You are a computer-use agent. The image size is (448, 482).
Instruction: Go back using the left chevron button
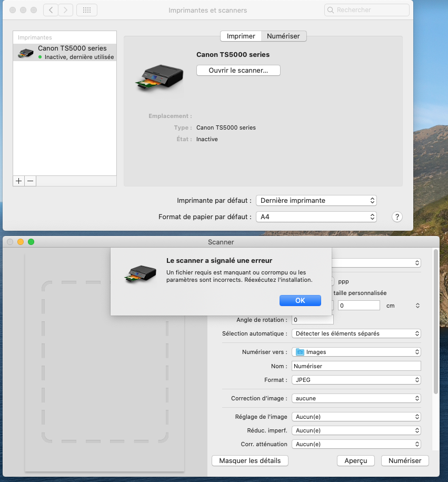tap(51, 10)
